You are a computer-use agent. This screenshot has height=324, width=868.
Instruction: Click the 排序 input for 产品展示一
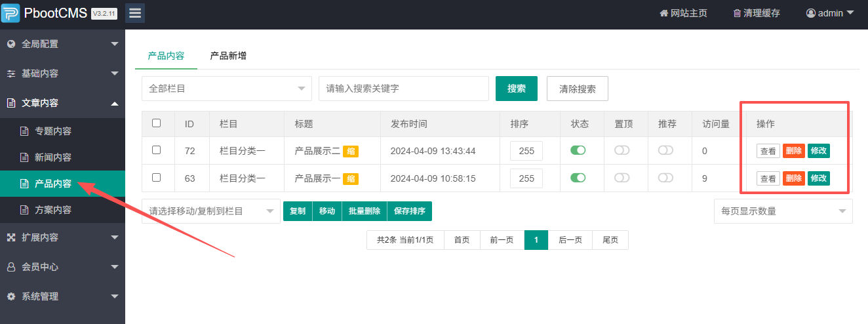click(526, 178)
